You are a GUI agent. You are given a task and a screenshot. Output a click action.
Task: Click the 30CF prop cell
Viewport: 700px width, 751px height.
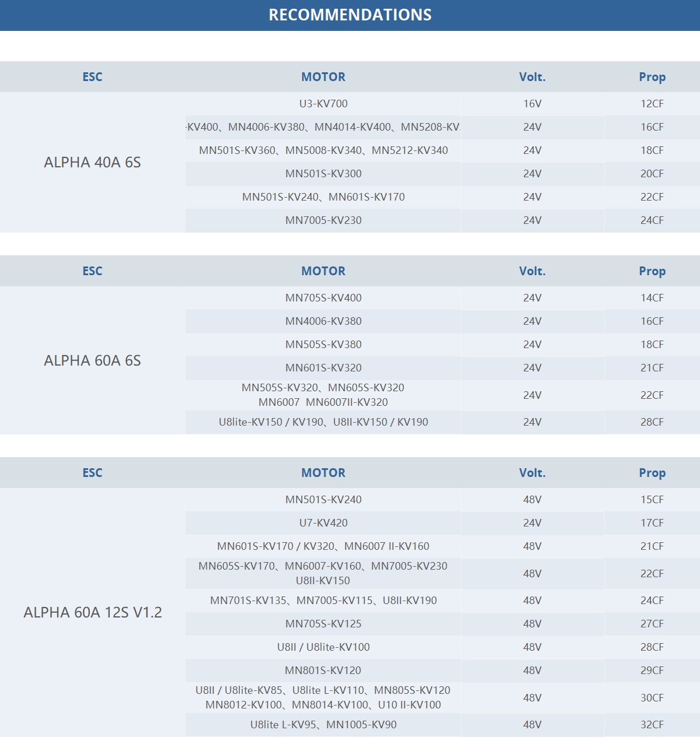652,697
